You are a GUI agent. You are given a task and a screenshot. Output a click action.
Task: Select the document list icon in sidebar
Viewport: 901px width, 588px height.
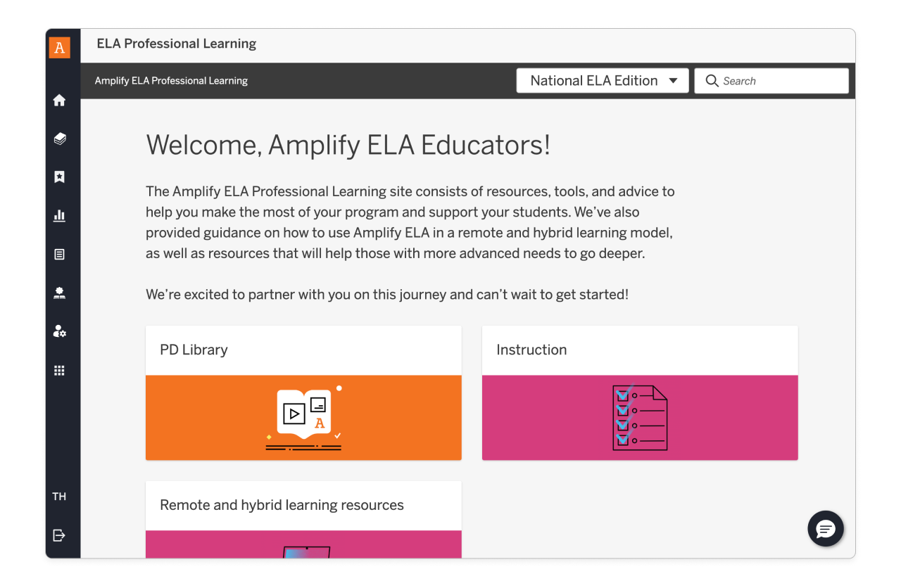[60, 254]
